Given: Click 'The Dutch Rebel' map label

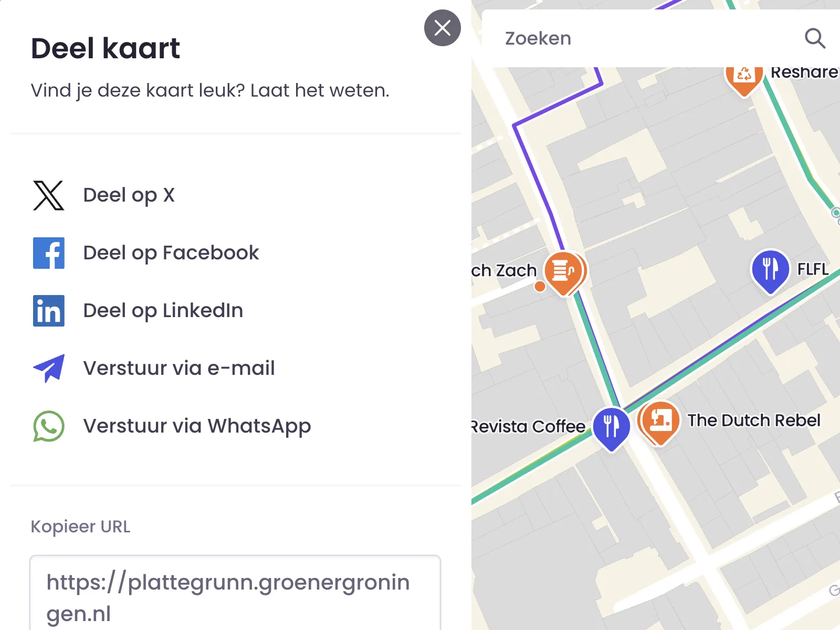Looking at the screenshot, I should tap(754, 421).
